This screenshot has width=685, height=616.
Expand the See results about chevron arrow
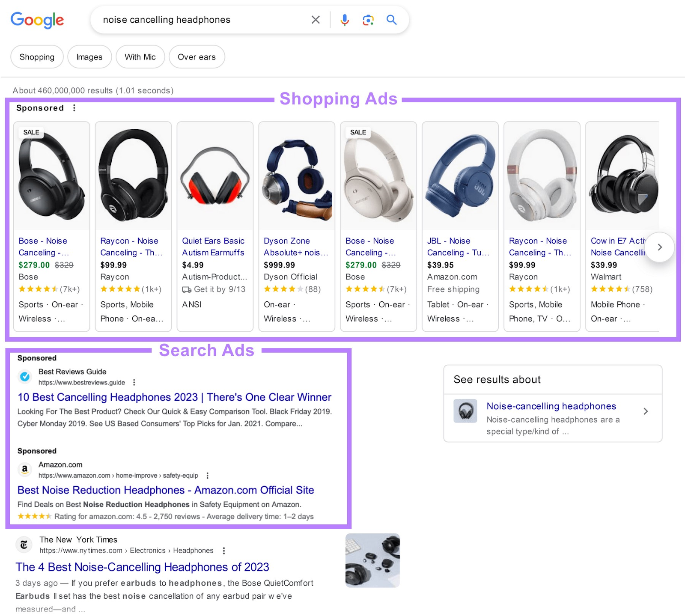[646, 411]
